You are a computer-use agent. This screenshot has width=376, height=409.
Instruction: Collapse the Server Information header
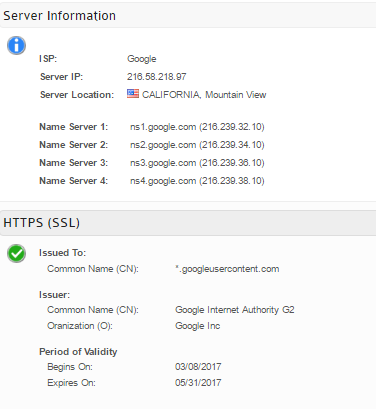pos(188,15)
